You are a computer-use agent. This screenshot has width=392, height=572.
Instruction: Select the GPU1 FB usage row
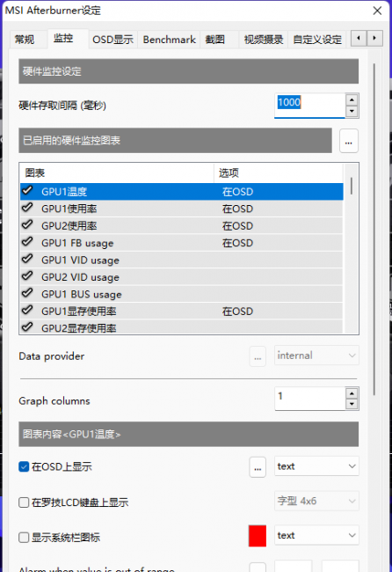coord(181,243)
